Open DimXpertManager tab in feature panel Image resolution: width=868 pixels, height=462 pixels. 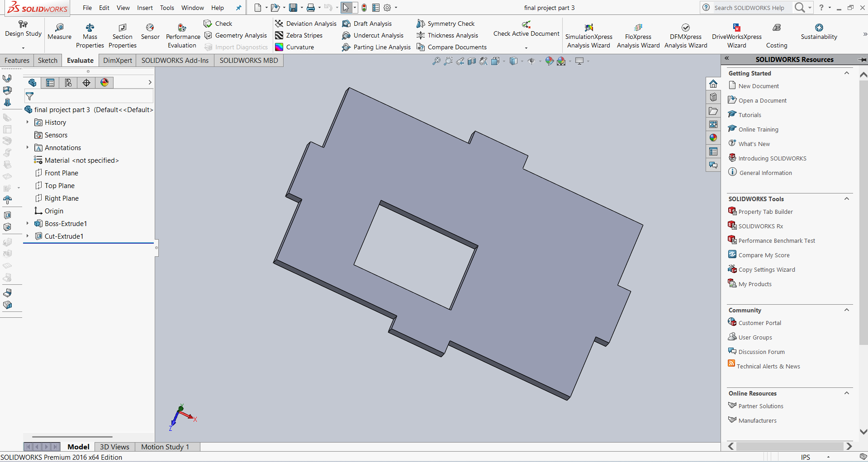tap(86, 82)
